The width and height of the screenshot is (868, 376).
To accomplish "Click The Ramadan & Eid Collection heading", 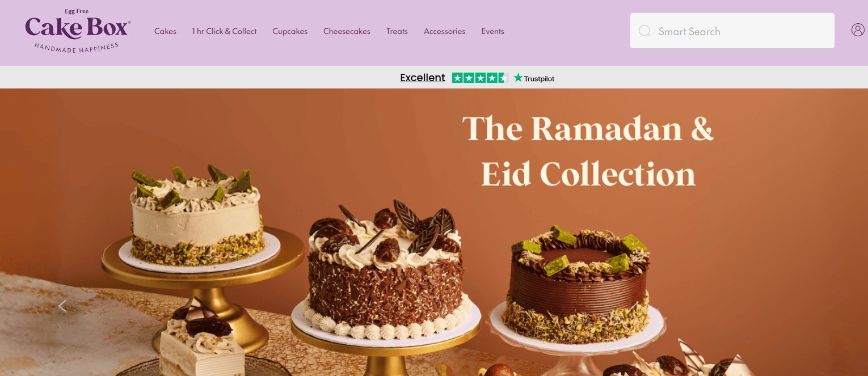I will click(x=588, y=151).
